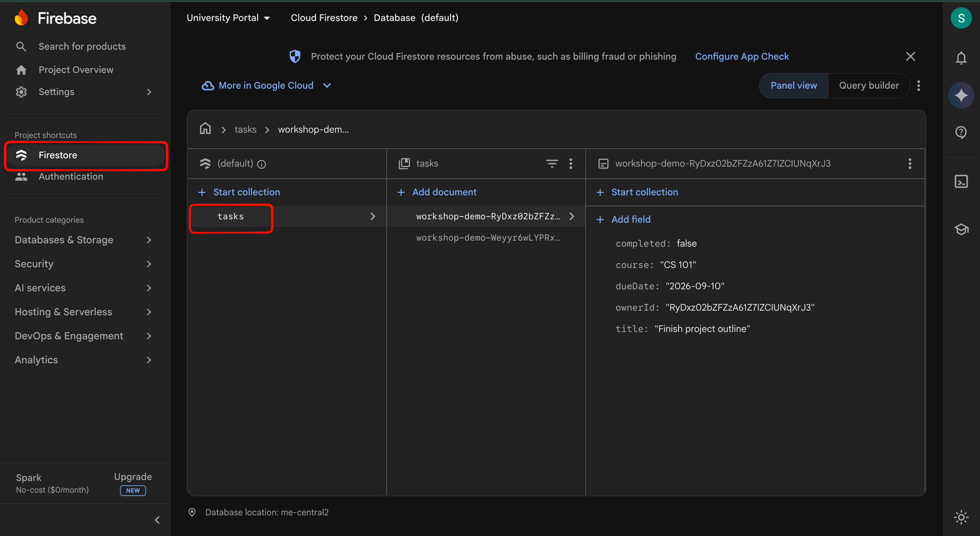Expand the Settings submenu arrow
Image resolution: width=980 pixels, height=536 pixels.
coord(149,92)
